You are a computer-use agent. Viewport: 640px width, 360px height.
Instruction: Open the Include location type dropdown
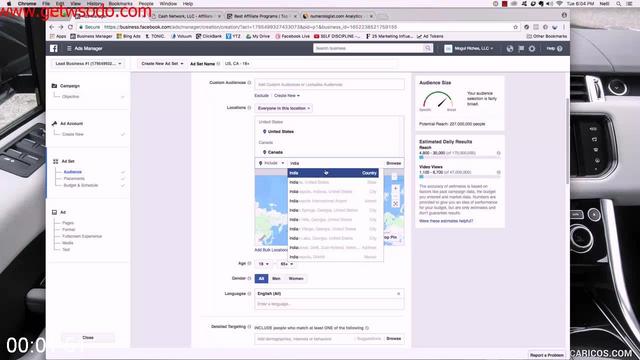tap(271, 163)
